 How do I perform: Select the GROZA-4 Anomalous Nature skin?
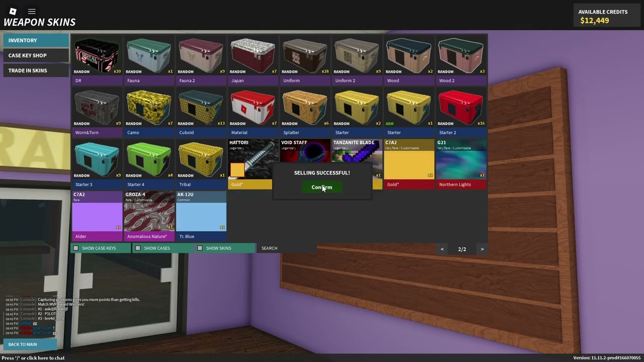[x=149, y=216]
